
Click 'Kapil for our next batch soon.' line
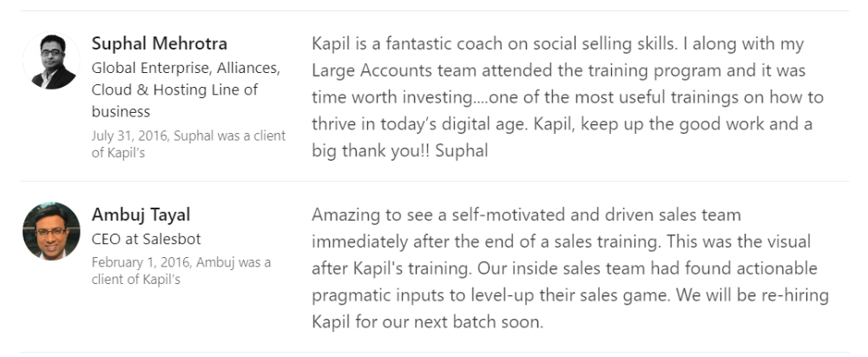click(x=427, y=321)
